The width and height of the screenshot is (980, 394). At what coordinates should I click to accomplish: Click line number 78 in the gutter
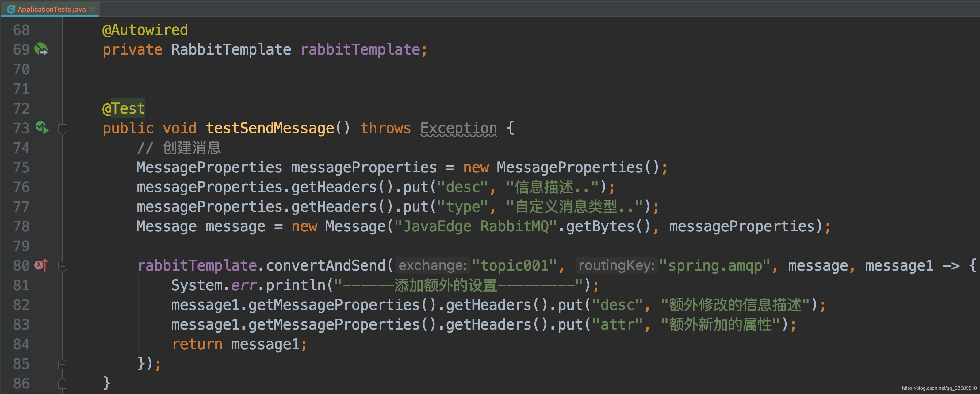pos(21,226)
